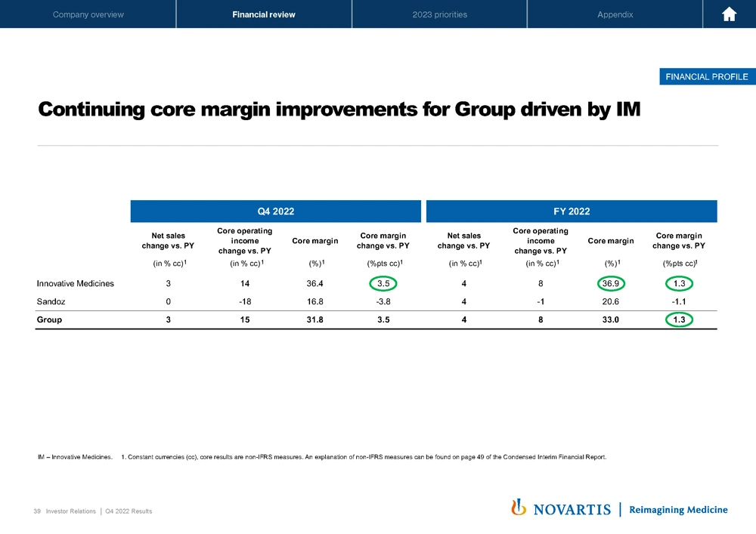Click the footnote about constant currencies
The width and height of the screenshot is (756, 534).
(x=363, y=457)
